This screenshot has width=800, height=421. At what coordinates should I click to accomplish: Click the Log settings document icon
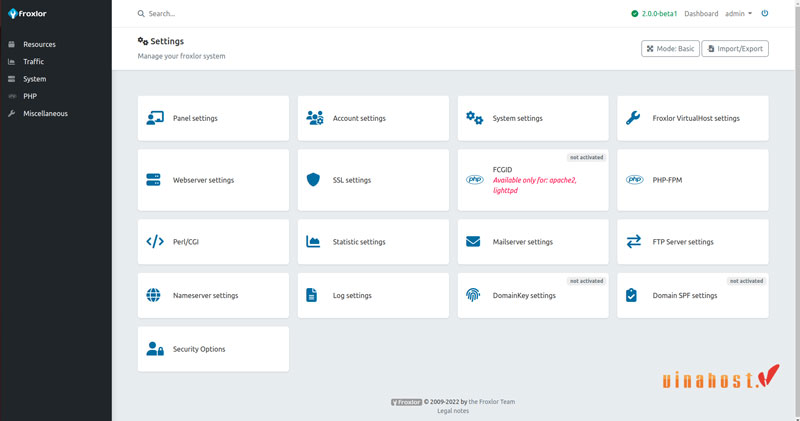(x=311, y=295)
